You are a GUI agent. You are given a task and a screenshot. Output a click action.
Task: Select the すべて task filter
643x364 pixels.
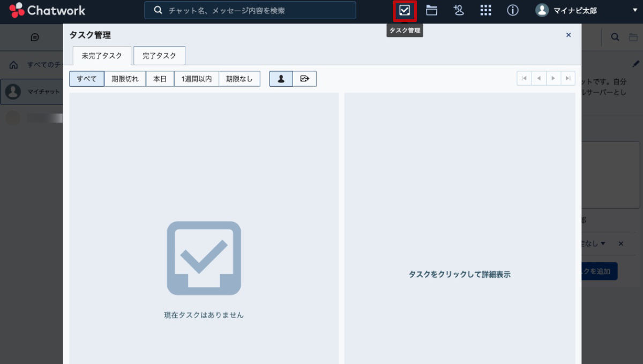[87, 79]
